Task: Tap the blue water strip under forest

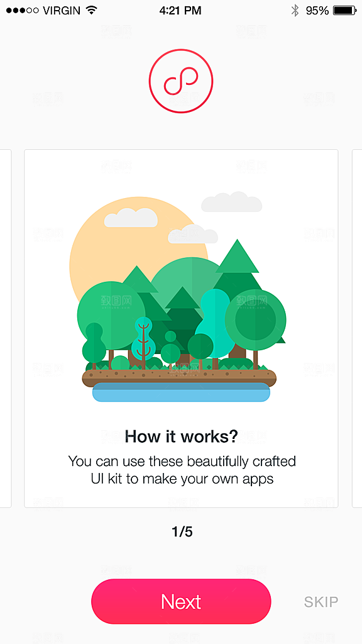Action: 181,392
